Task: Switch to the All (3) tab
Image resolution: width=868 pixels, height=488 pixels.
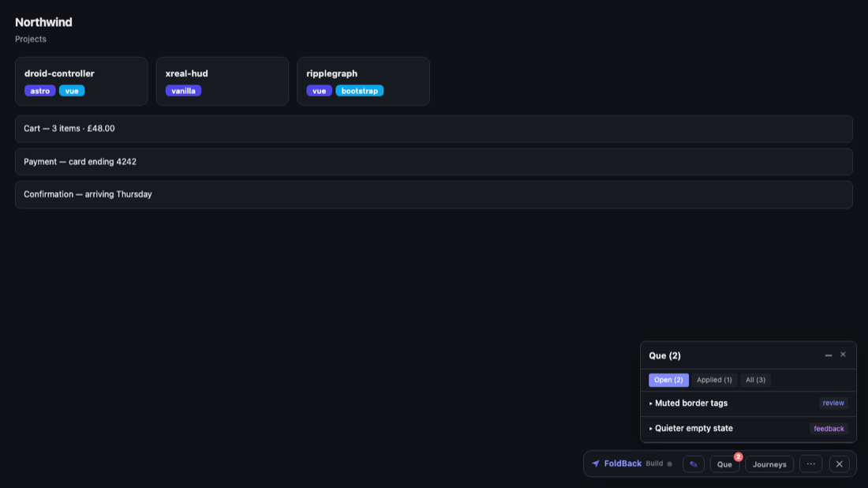Action: pos(756,380)
